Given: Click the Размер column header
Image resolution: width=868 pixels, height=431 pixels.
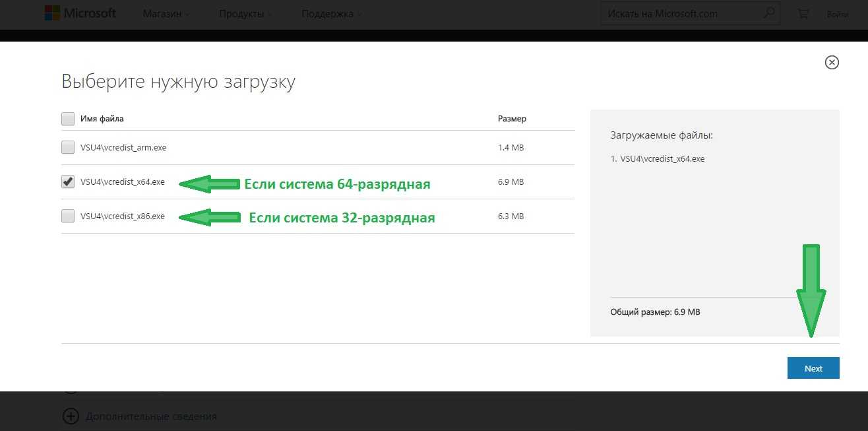Looking at the screenshot, I should click(512, 119).
